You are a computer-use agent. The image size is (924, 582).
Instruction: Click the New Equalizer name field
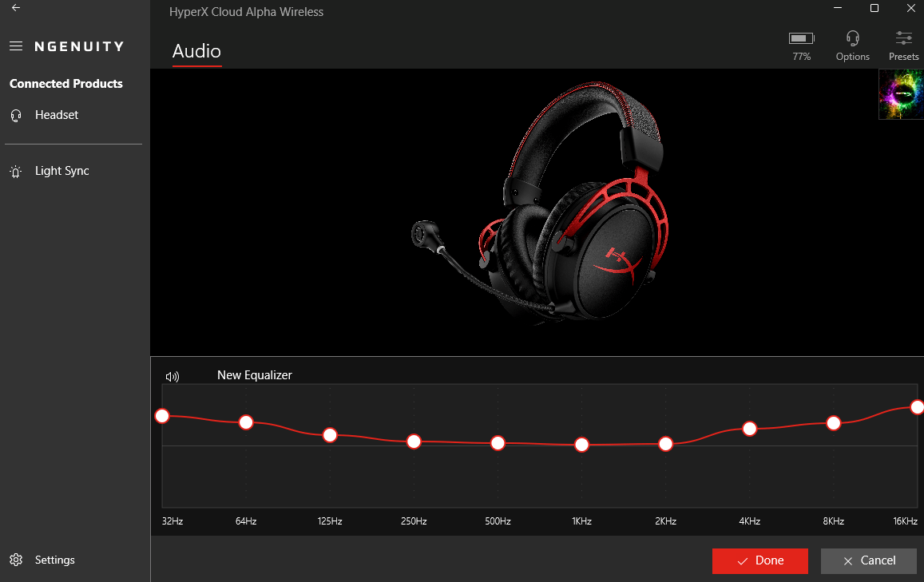[x=255, y=375]
